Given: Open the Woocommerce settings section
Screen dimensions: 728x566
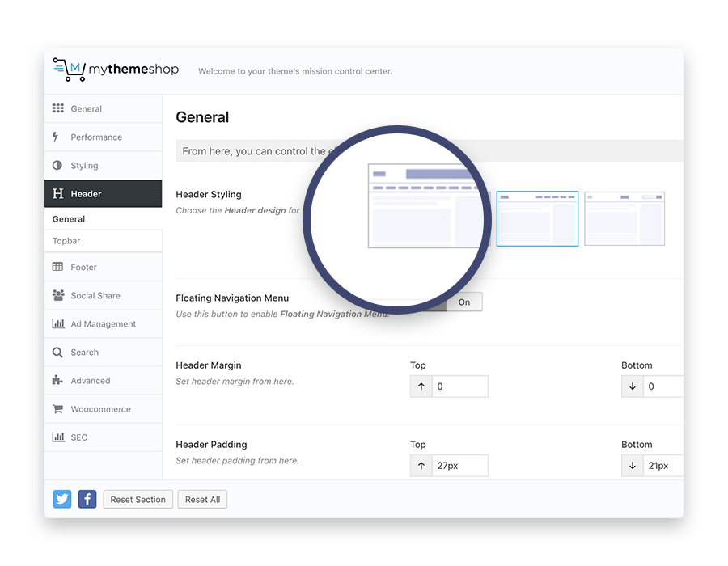Looking at the screenshot, I should (x=103, y=408).
